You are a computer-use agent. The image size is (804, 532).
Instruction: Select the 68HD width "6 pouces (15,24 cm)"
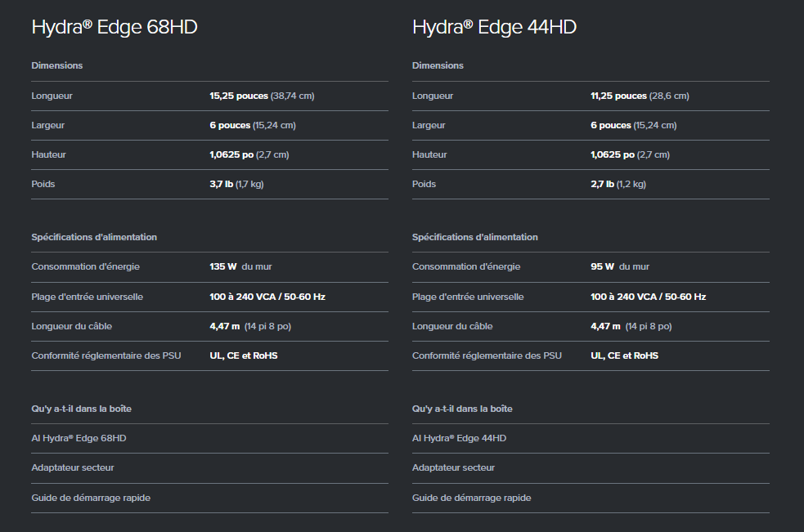click(x=253, y=125)
